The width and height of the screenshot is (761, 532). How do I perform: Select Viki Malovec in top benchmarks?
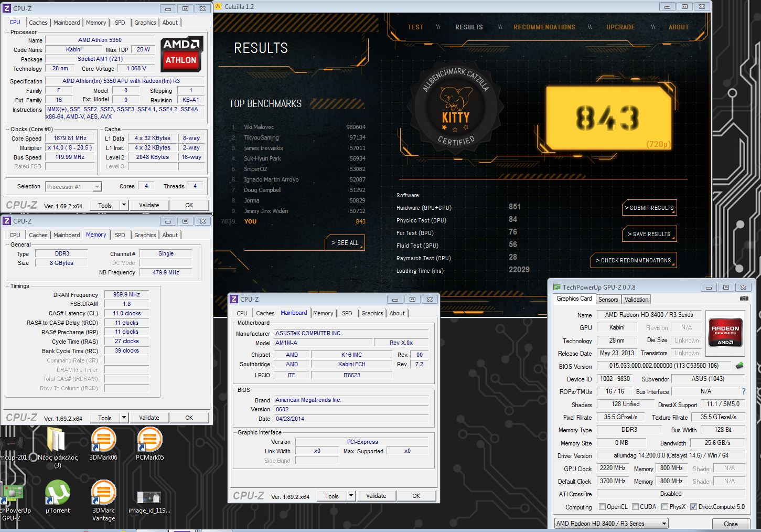(x=299, y=127)
